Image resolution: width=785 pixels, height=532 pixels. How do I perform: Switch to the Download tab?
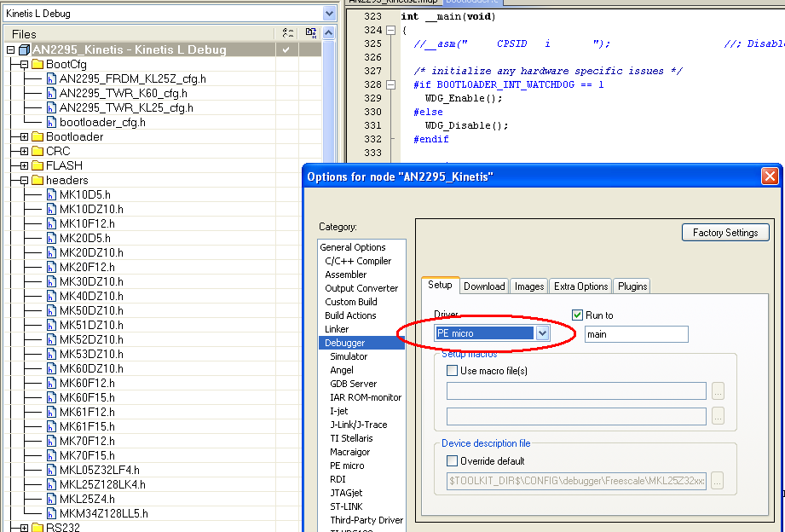pos(484,286)
